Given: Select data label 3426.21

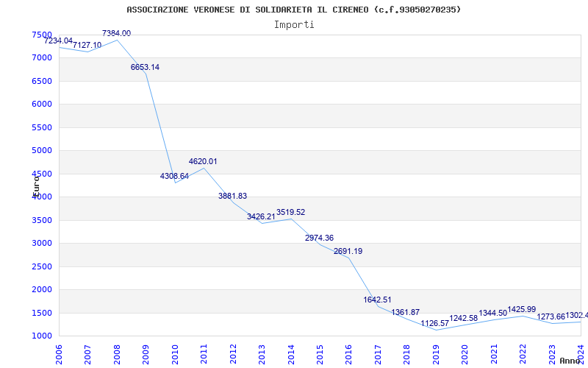Looking at the screenshot, I should (x=261, y=216).
